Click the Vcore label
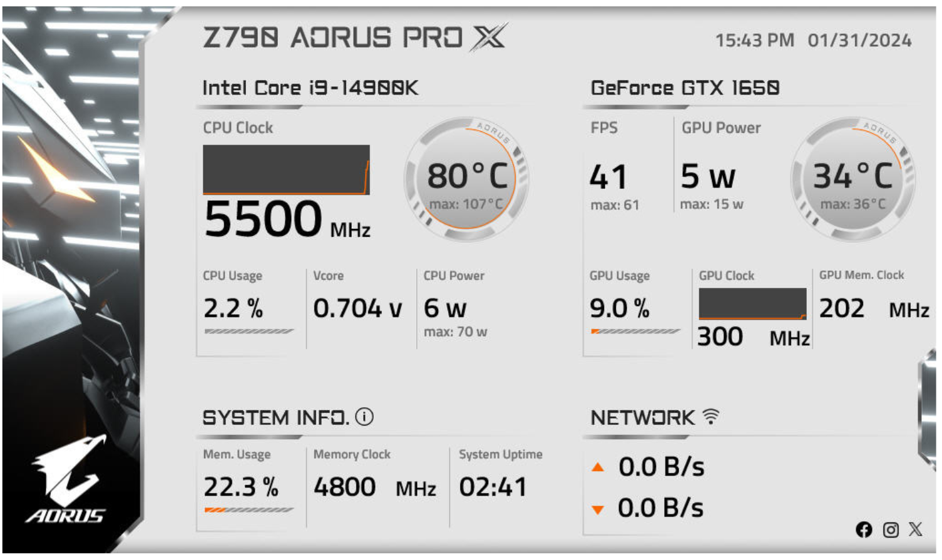 pyautogui.click(x=328, y=276)
